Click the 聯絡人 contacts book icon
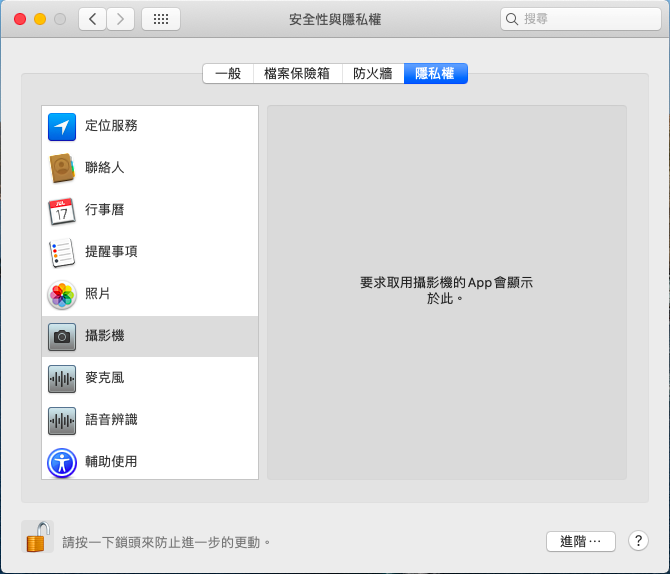The width and height of the screenshot is (670, 574). click(62, 168)
